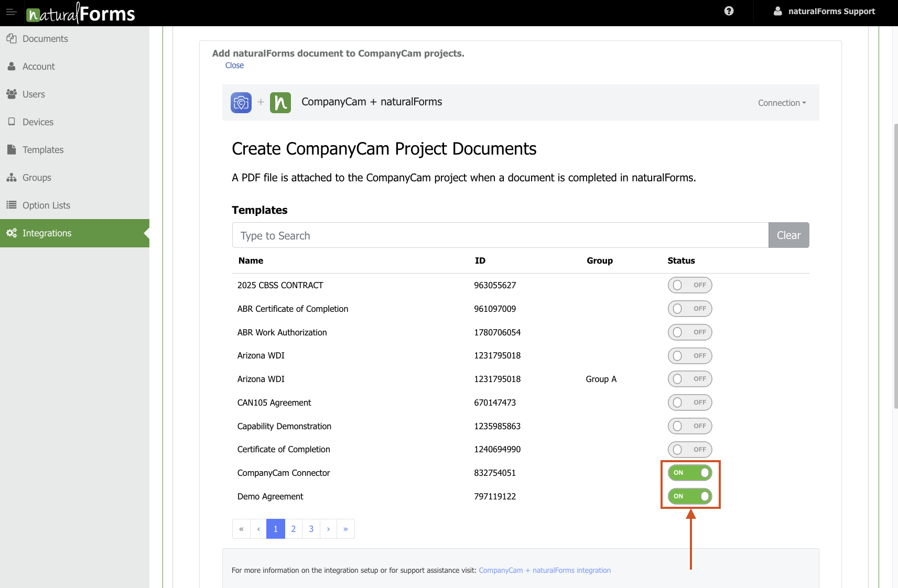Disable CompanyCam Connector toggle
The height and width of the screenshot is (588, 898).
[690, 473]
